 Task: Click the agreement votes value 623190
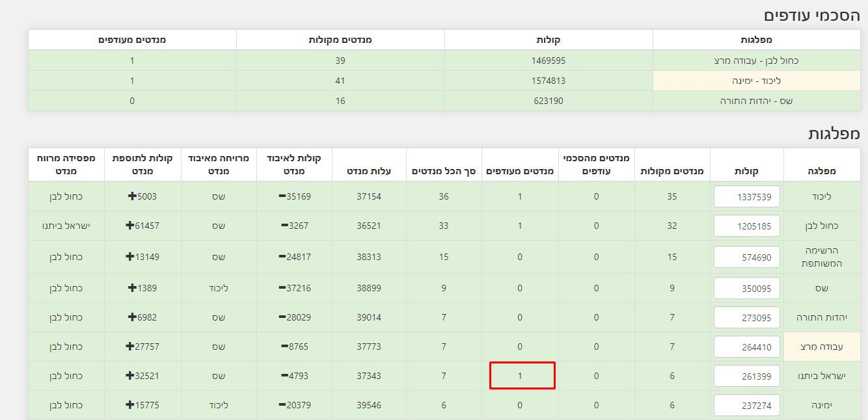(x=549, y=101)
